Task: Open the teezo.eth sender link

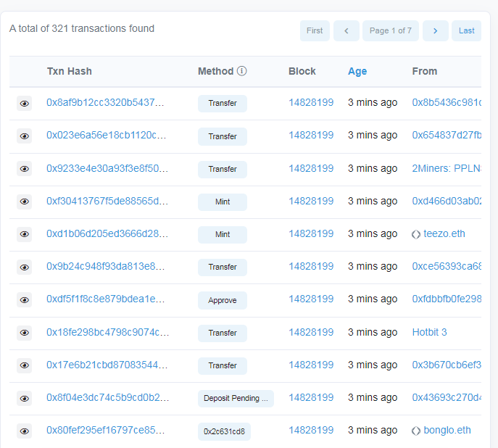Action: coord(444,233)
